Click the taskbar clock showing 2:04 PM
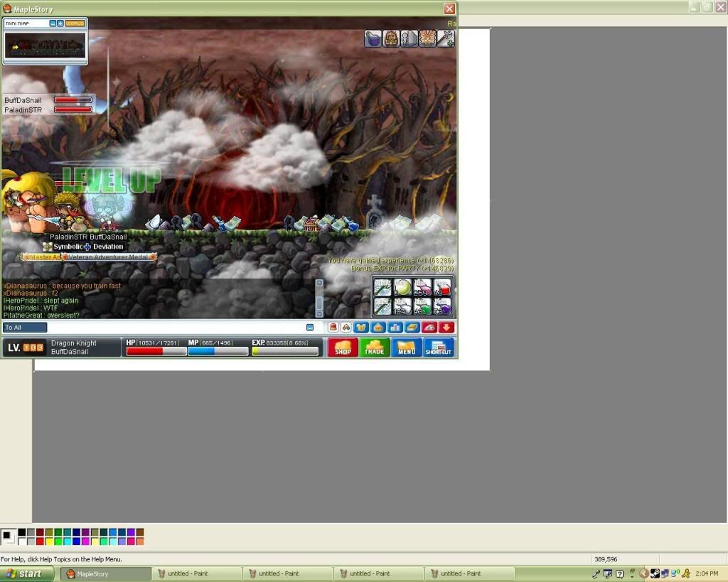Image resolution: width=728 pixels, height=582 pixels. [x=707, y=574]
